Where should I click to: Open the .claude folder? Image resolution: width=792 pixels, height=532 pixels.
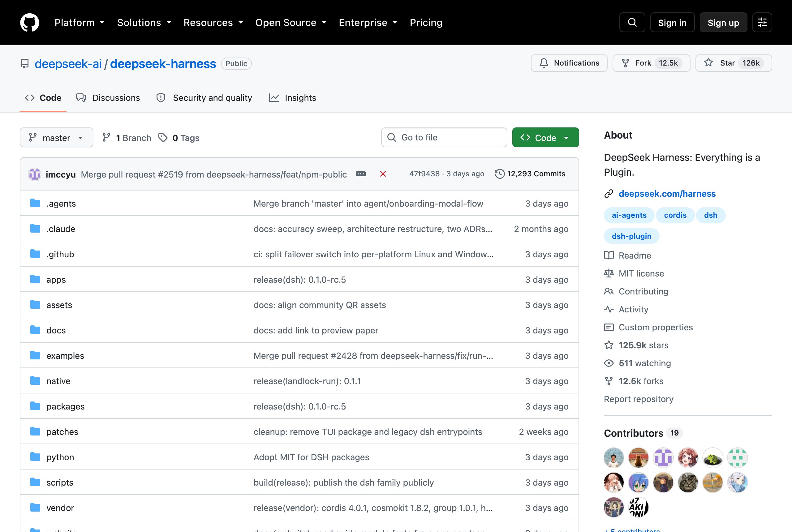(x=61, y=229)
